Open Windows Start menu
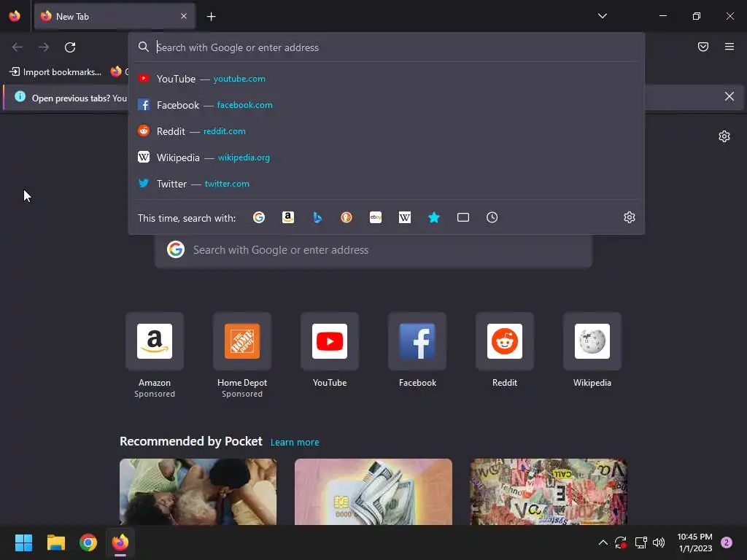The width and height of the screenshot is (747, 560). [23, 542]
